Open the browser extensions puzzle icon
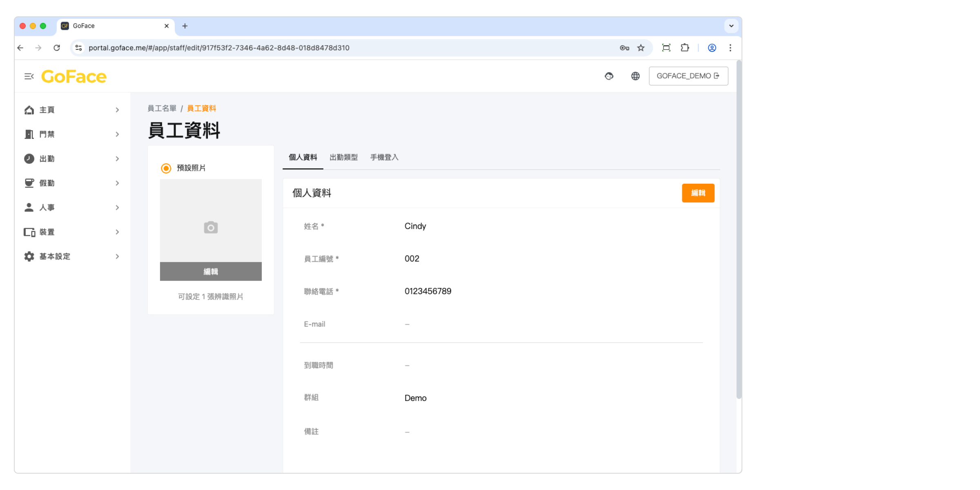The image size is (980, 490). 685,48
